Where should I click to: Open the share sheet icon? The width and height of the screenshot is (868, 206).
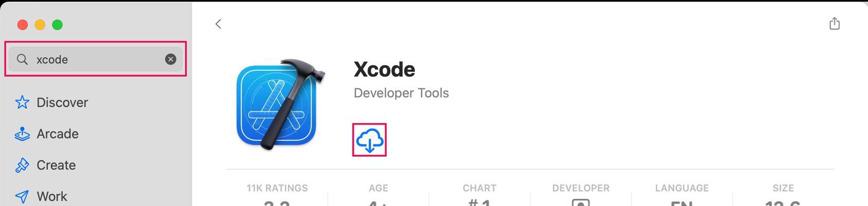click(x=834, y=23)
